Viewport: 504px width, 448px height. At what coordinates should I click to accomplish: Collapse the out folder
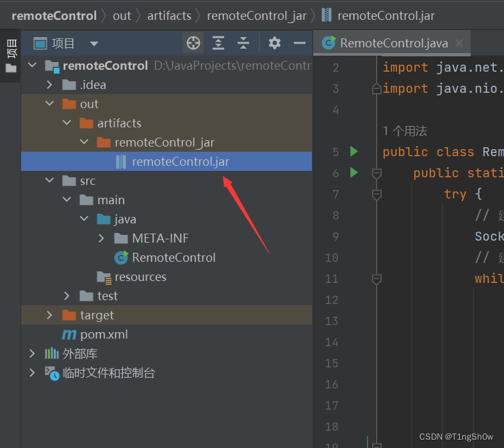click(49, 104)
